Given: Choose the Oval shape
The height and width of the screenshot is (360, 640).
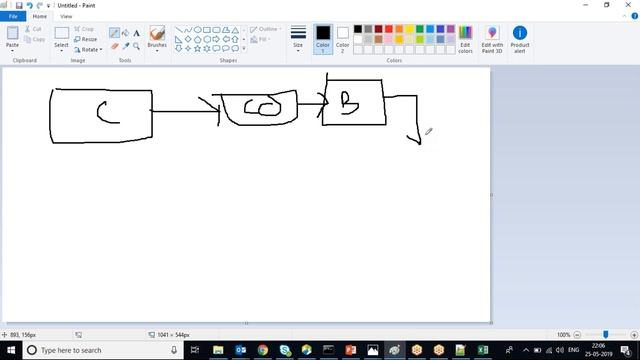Looking at the screenshot, I should tap(197, 30).
